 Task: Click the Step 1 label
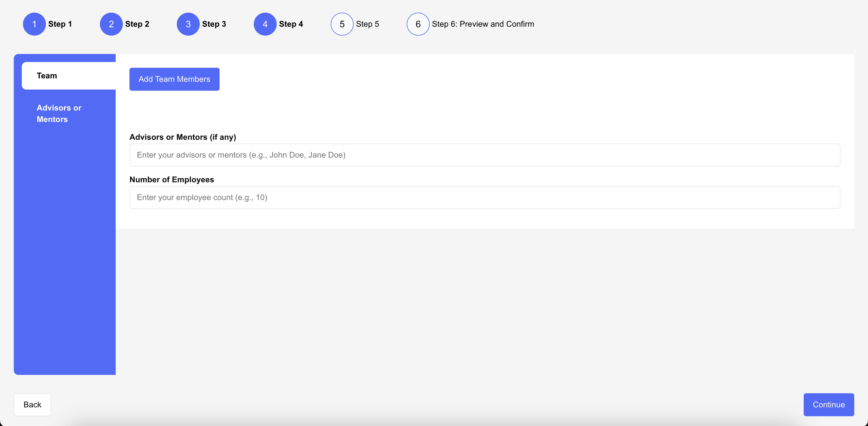tap(60, 24)
